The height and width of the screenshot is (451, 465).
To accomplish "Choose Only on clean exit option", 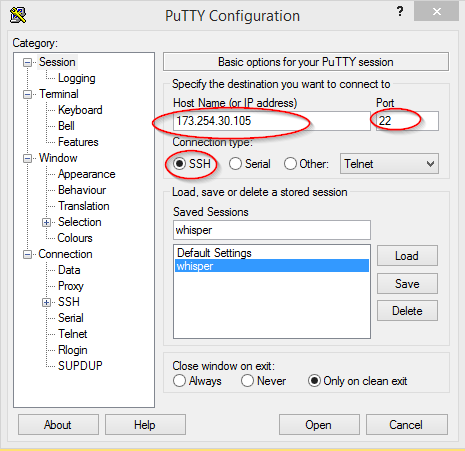I will (314, 381).
